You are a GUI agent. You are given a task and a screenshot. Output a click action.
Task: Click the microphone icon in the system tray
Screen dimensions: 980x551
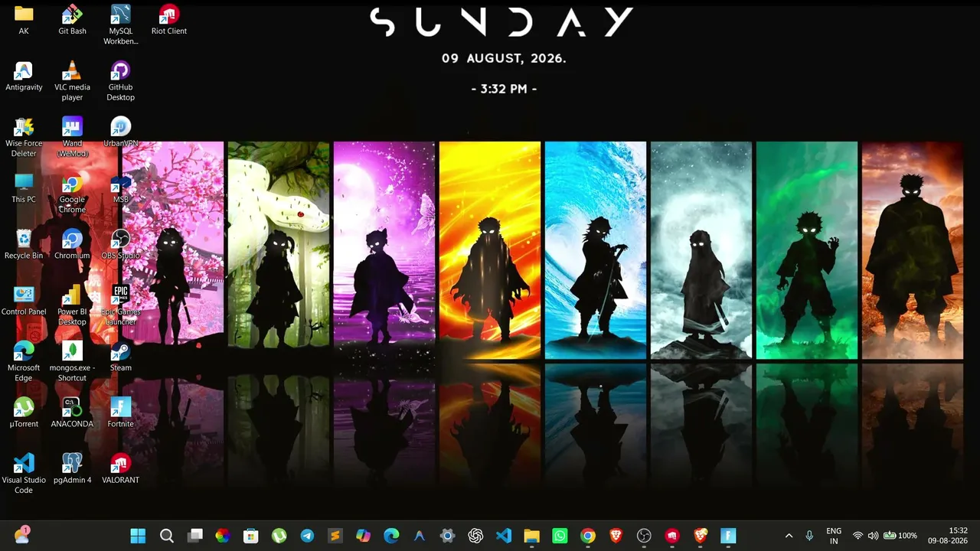(809, 536)
